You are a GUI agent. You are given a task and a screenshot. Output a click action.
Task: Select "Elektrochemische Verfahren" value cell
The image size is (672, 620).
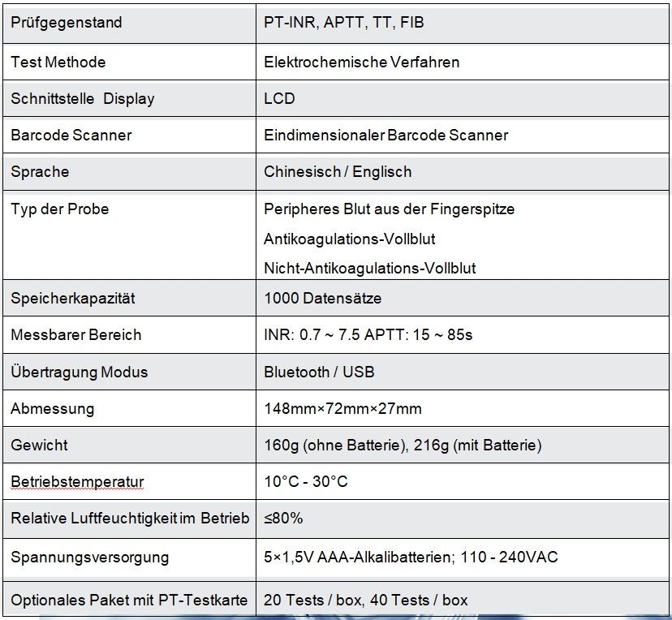pos(362,62)
